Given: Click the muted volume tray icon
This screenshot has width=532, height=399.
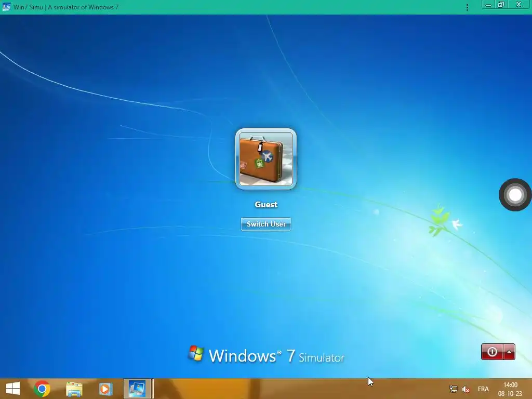Looking at the screenshot, I should [x=466, y=389].
